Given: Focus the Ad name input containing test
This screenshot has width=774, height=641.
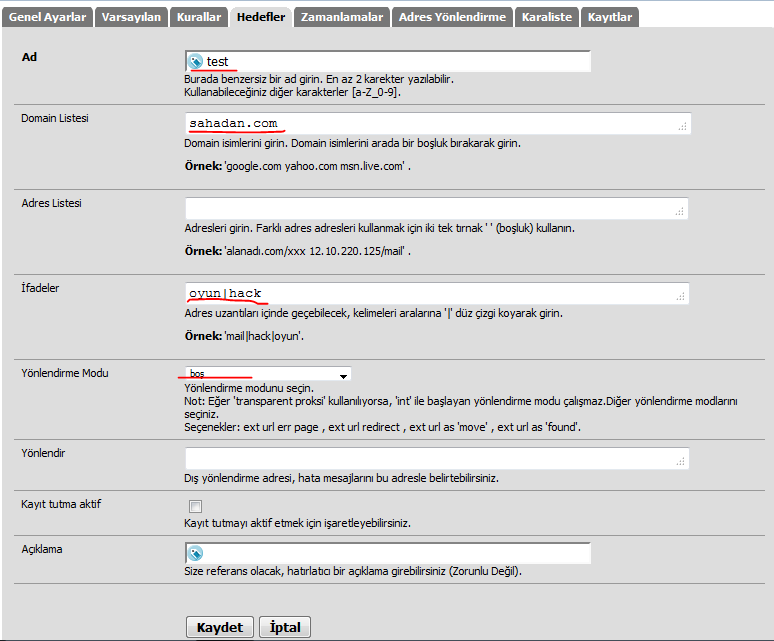Looking at the screenshot, I should tap(388, 61).
